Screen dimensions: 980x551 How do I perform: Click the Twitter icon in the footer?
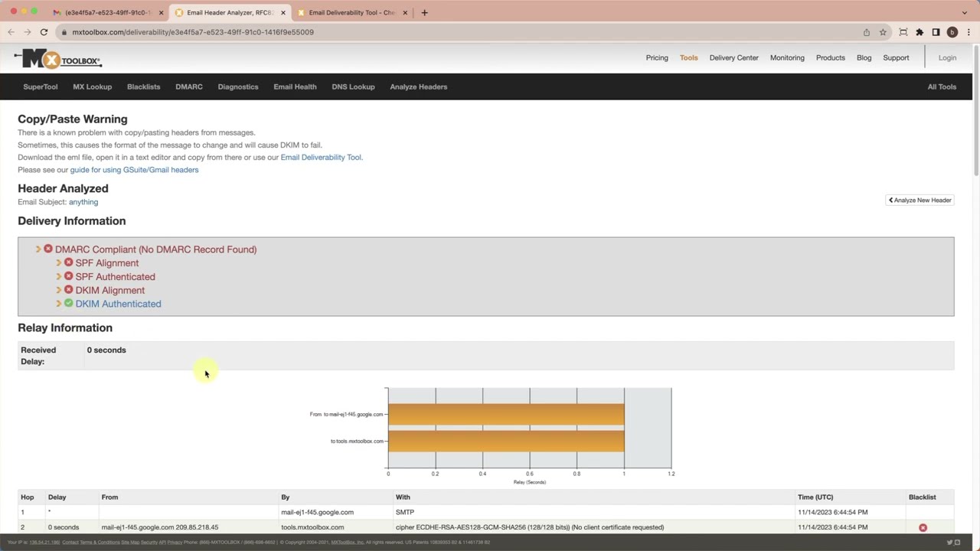pos(949,543)
